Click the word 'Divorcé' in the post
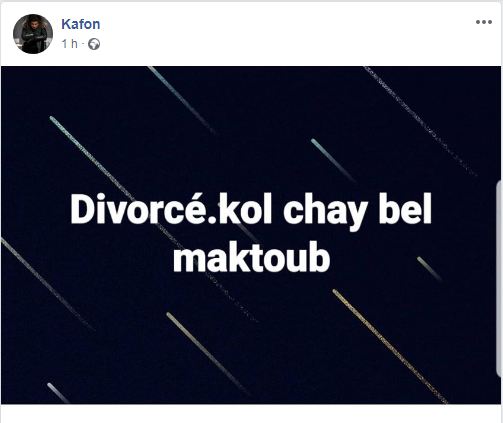503x423 pixels. [x=141, y=210]
